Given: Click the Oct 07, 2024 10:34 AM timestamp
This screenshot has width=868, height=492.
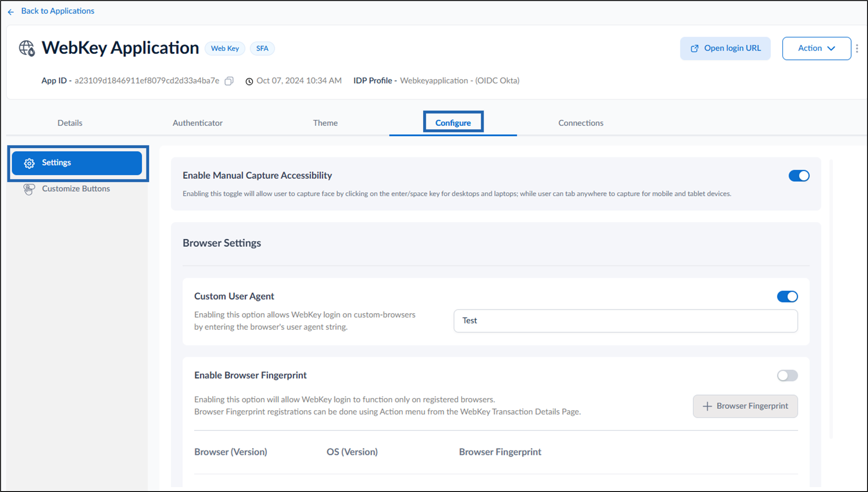Looking at the screenshot, I should pyautogui.click(x=299, y=81).
